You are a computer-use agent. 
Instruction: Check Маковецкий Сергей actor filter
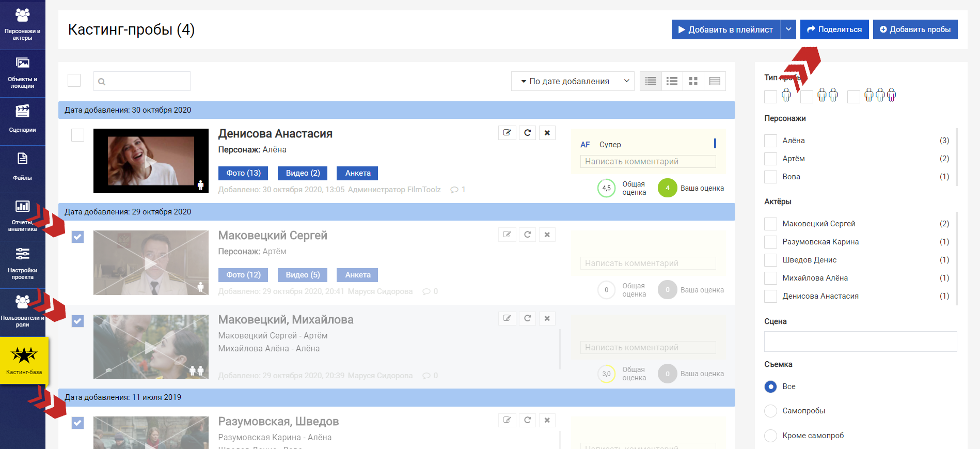click(x=770, y=224)
